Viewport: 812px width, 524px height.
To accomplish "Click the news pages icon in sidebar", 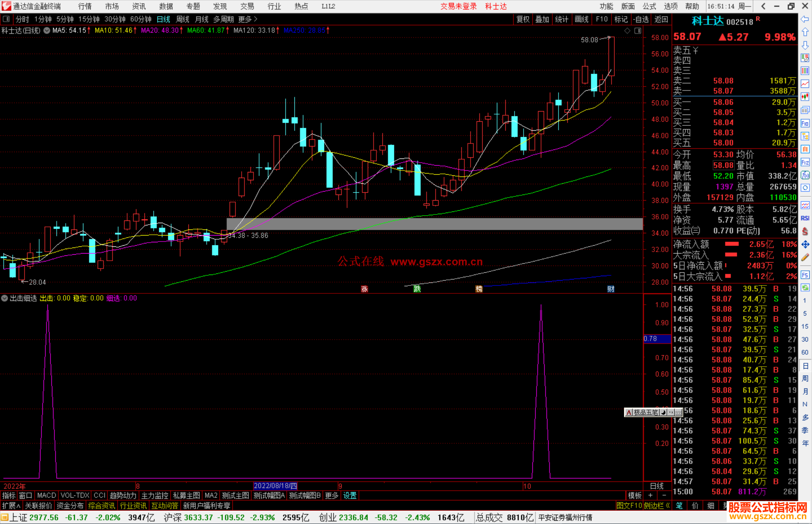I will coord(805,110).
